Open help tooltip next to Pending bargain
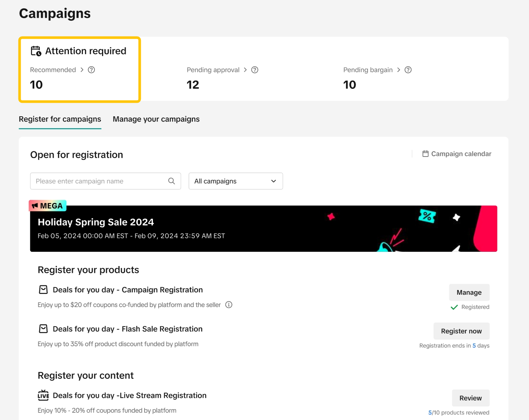Viewport: 529px width, 420px height. (x=408, y=70)
